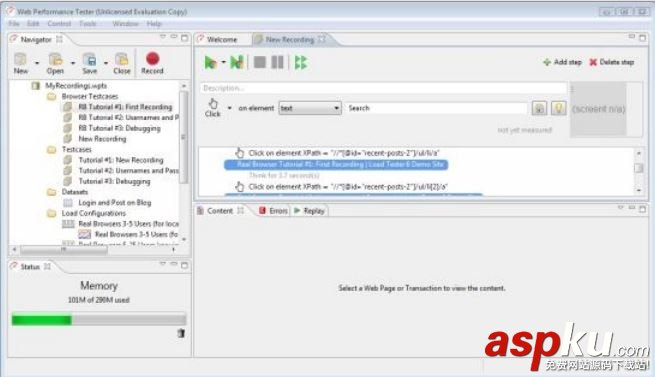The width and height of the screenshot is (655, 377).
Task: Select the Browser Testcases folder
Action: click(x=90, y=96)
